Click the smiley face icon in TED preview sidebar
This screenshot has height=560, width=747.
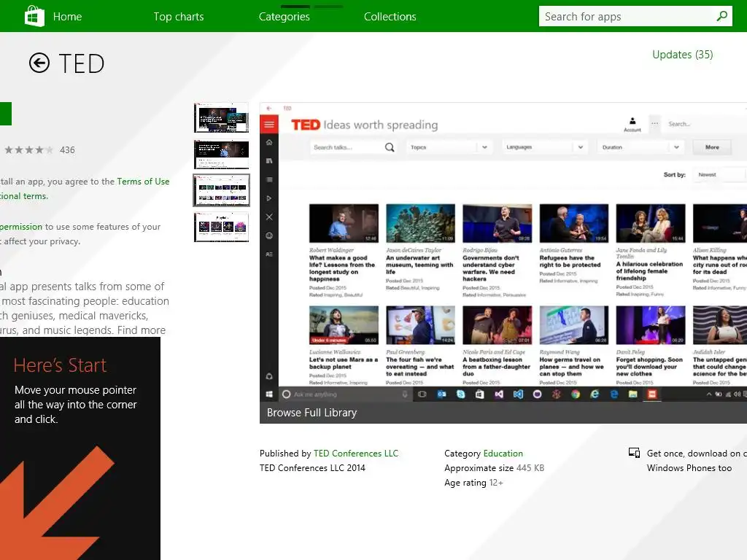269,236
